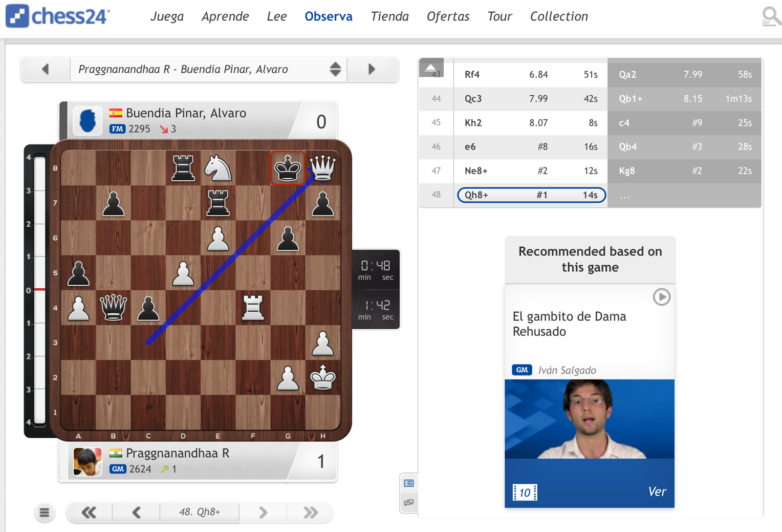Open the search magnifier icon

(x=771, y=16)
